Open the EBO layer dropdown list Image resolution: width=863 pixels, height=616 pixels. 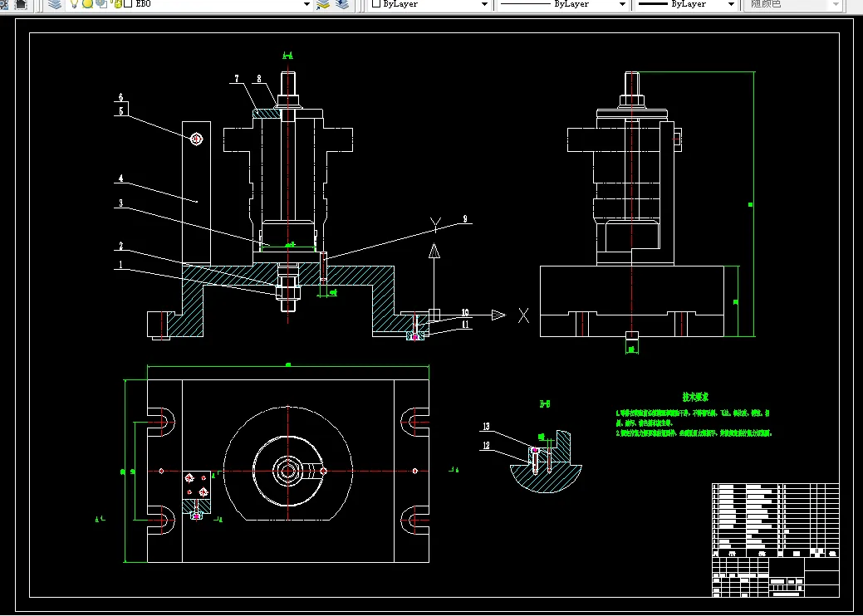[307, 4]
